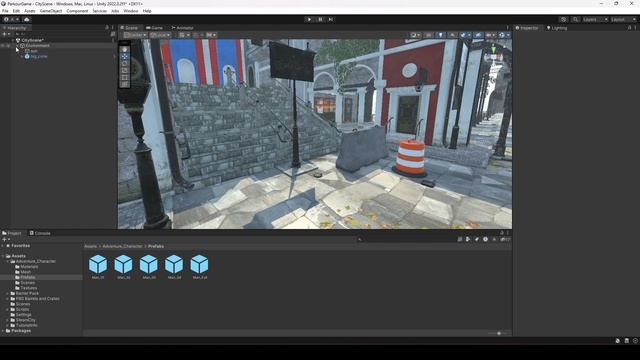640x360 pixels.
Task: Open the Scene camera settings dropdown
Action: coord(490,35)
